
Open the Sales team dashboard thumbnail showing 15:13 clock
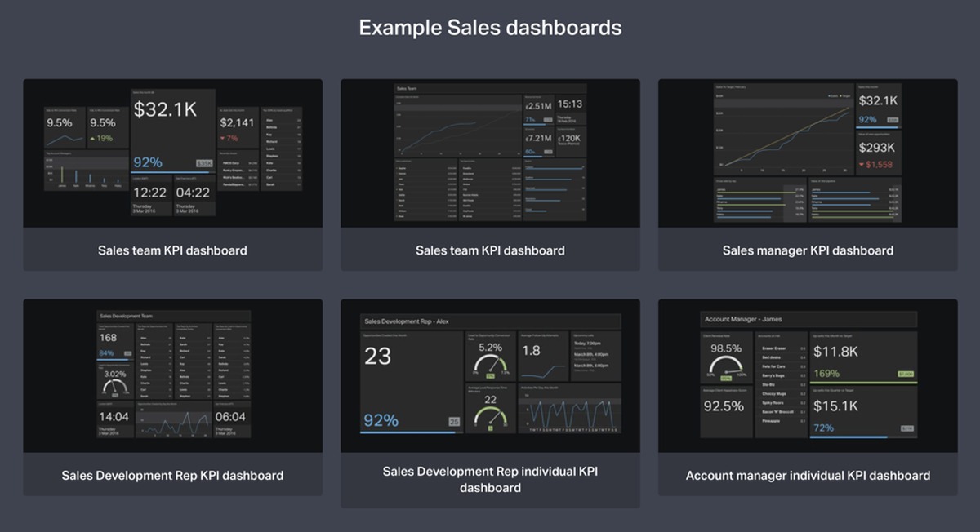[490, 153]
